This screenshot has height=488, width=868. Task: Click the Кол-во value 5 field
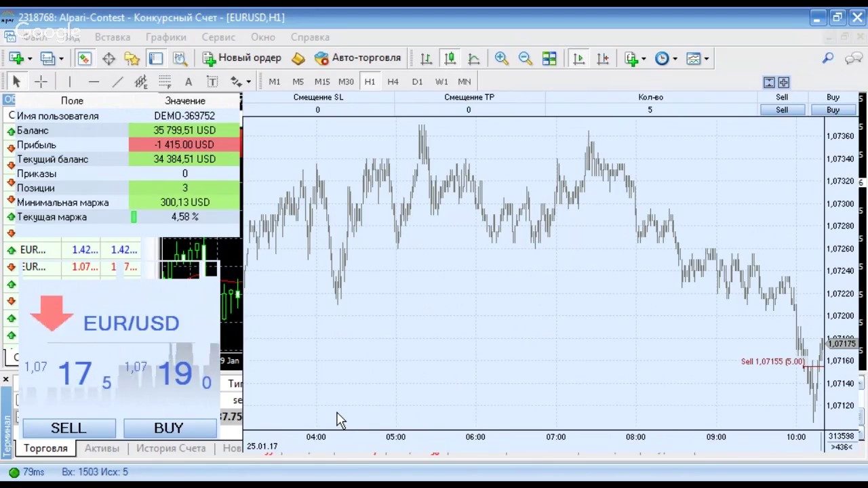[x=650, y=110]
